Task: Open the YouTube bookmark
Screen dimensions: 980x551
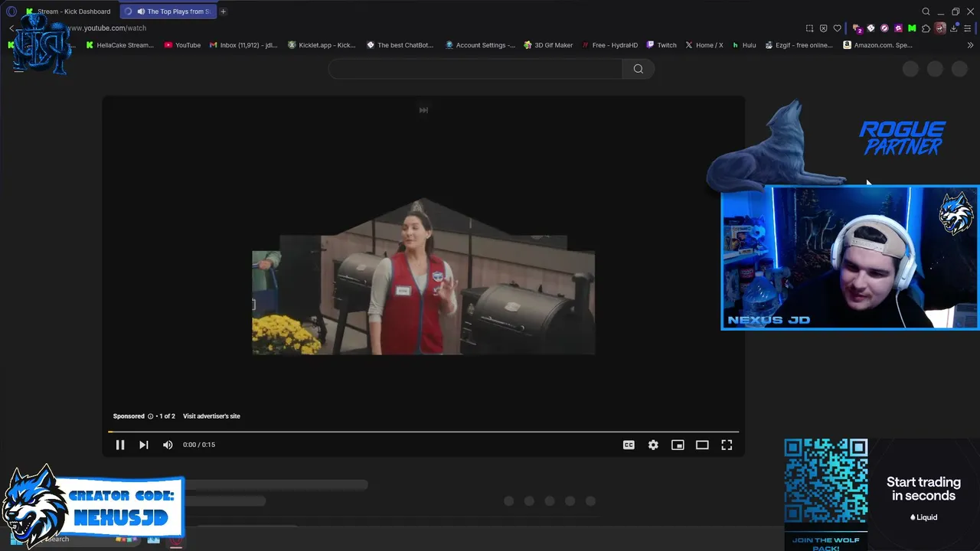Action: pos(182,45)
